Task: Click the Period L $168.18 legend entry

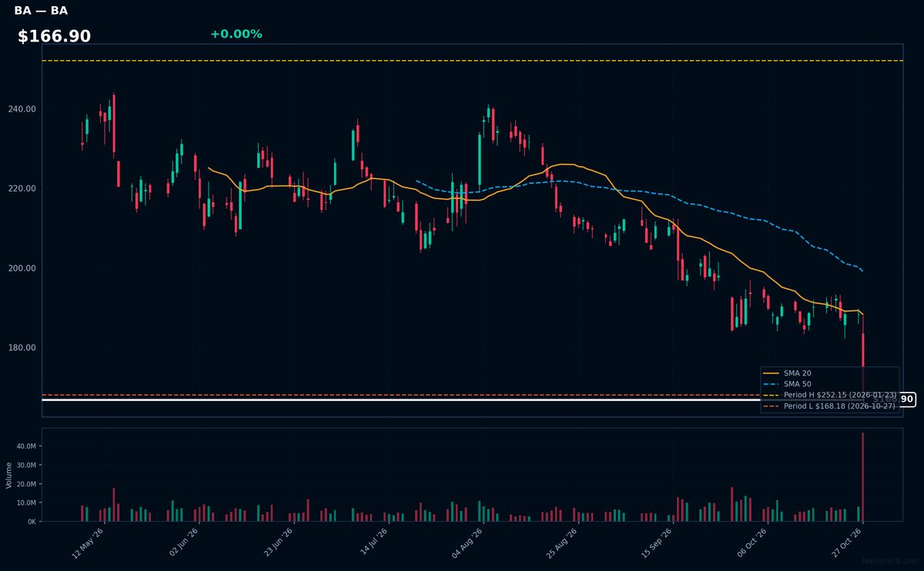Action: click(x=830, y=406)
